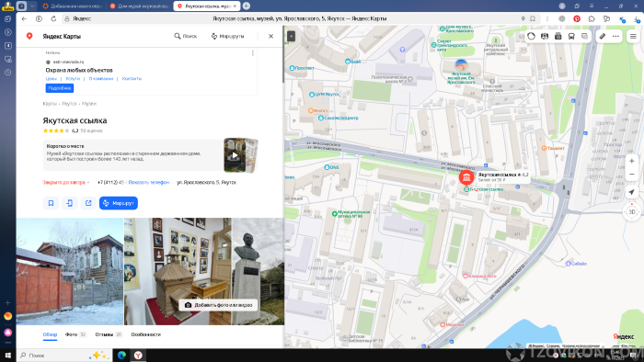Open Microsoft Edge from the taskbar
This screenshot has width=644, height=362.
click(x=121, y=355)
